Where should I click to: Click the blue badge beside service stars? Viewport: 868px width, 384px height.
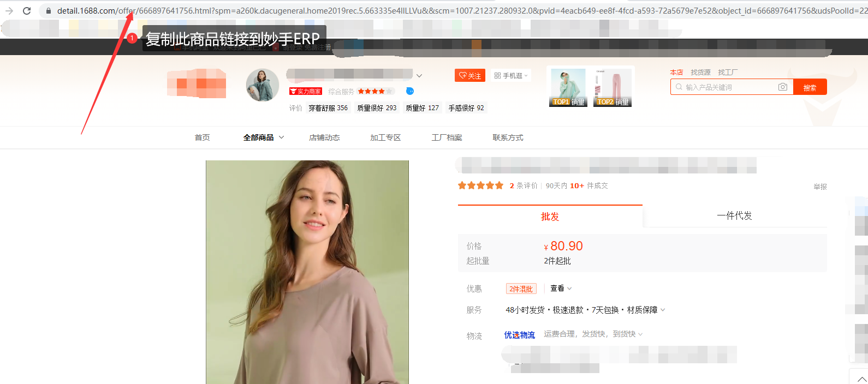410,91
